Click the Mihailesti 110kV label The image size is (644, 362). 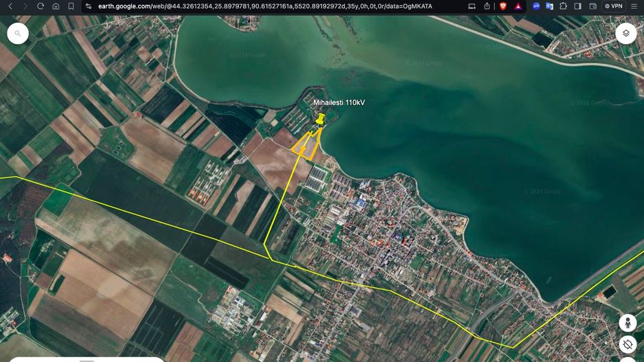(x=339, y=102)
